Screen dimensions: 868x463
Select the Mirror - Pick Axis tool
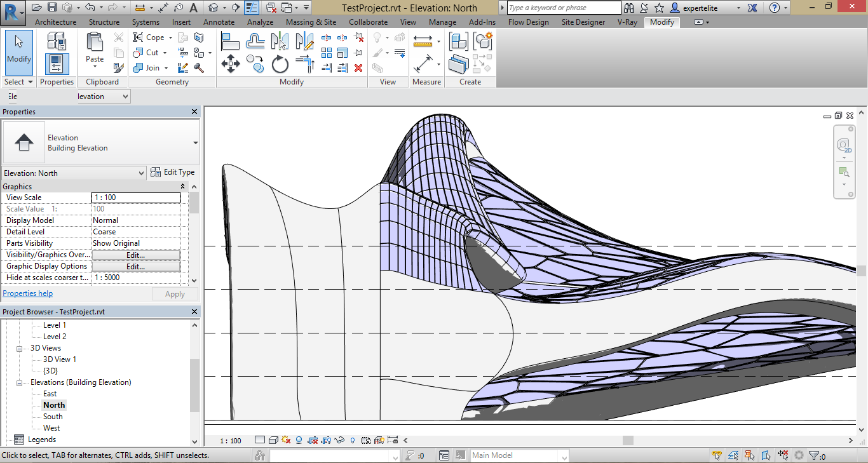click(x=280, y=41)
